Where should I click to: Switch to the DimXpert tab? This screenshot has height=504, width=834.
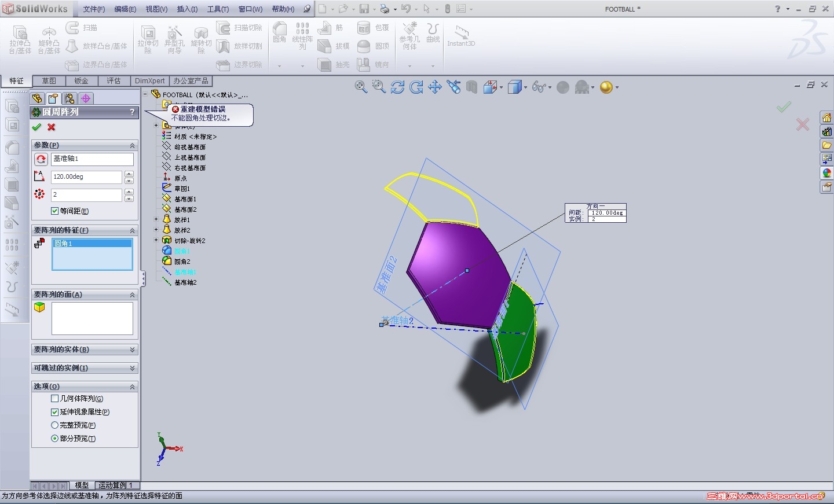(x=150, y=81)
